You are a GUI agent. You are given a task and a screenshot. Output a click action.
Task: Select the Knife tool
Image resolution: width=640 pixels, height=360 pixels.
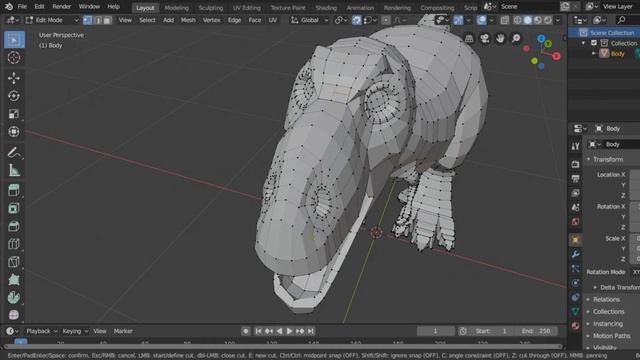point(14,262)
